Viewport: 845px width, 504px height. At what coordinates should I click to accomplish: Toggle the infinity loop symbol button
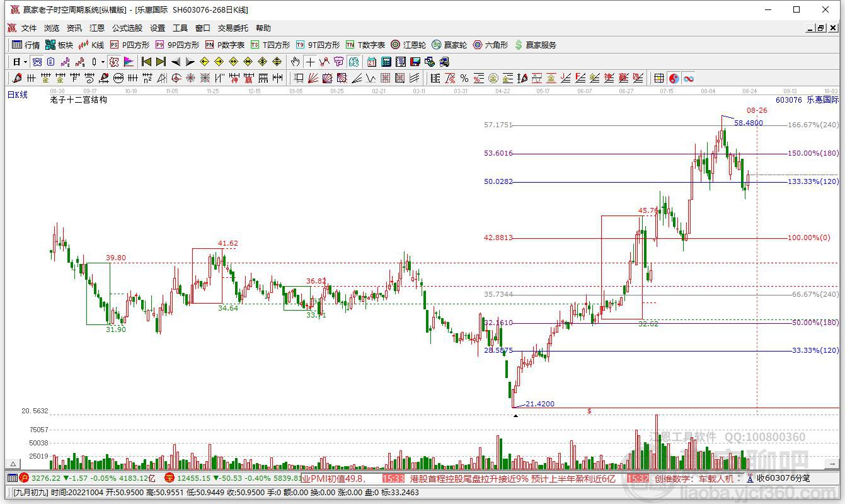click(x=689, y=78)
